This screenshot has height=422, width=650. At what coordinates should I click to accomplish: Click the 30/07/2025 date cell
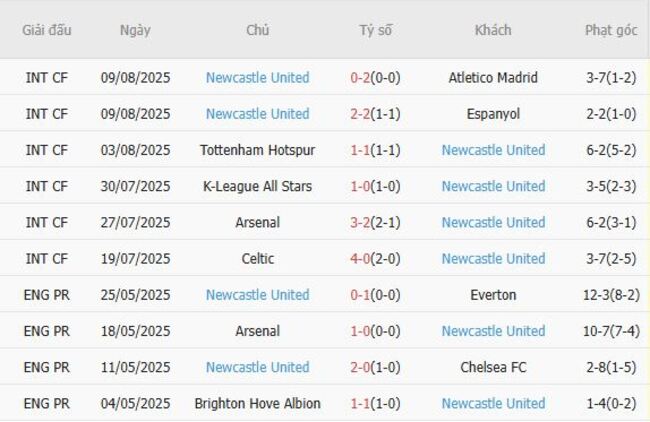[x=135, y=186]
